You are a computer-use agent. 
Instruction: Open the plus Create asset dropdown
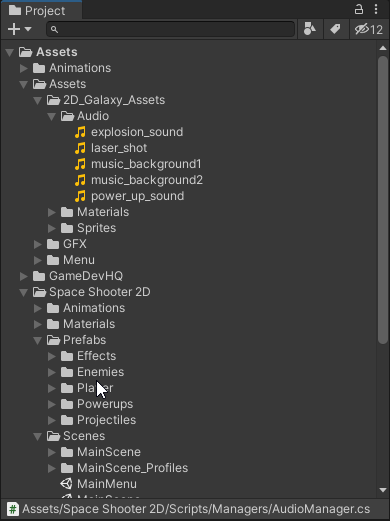(x=20, y=29)
